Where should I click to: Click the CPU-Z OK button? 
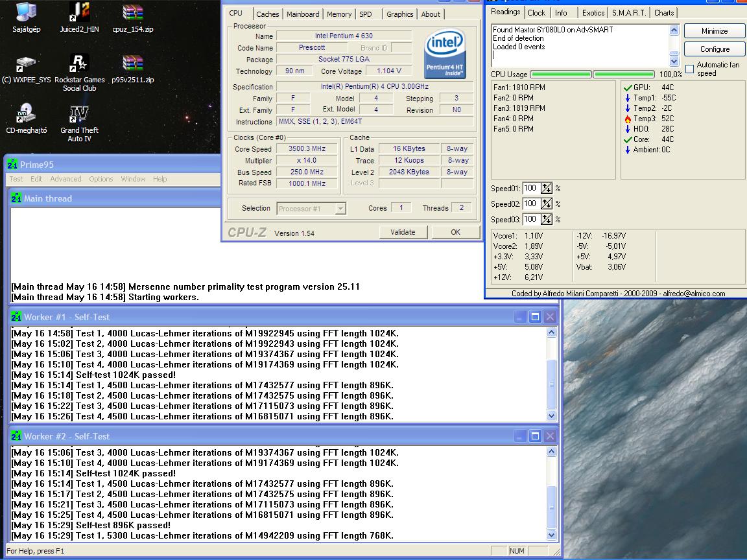tap(455, 232)
